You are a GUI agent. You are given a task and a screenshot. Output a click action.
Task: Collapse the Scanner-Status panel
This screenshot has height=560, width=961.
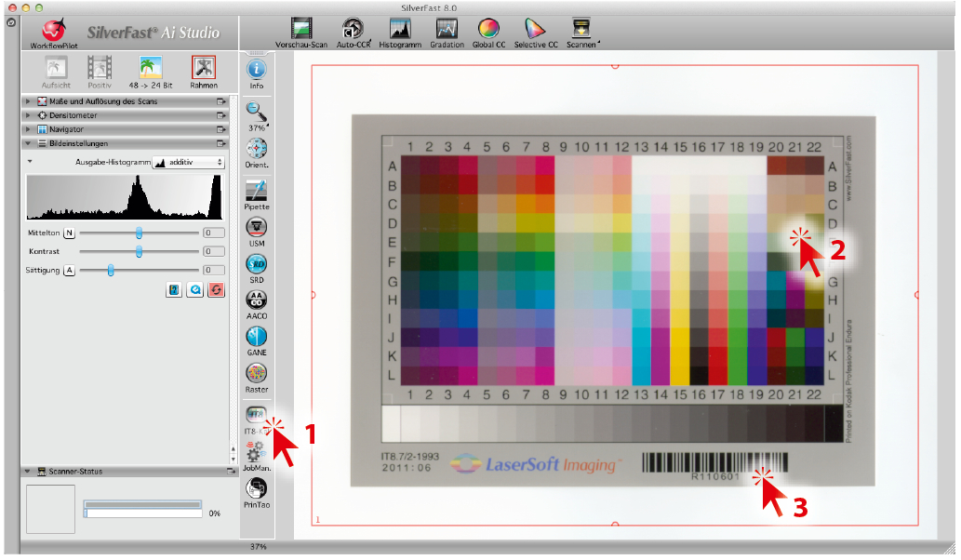28,471
